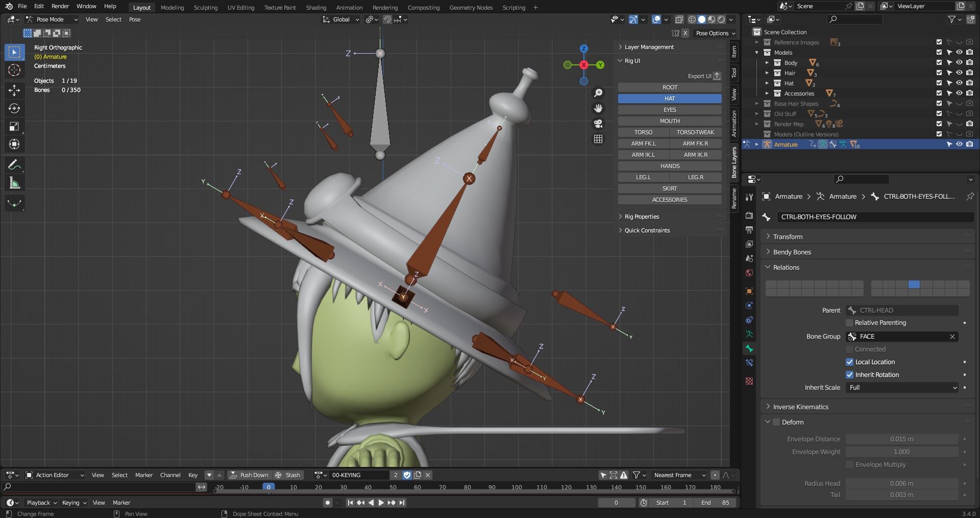Select the Measure tool
This screenshot has height=518, width=980.
(x=14, y=182)
